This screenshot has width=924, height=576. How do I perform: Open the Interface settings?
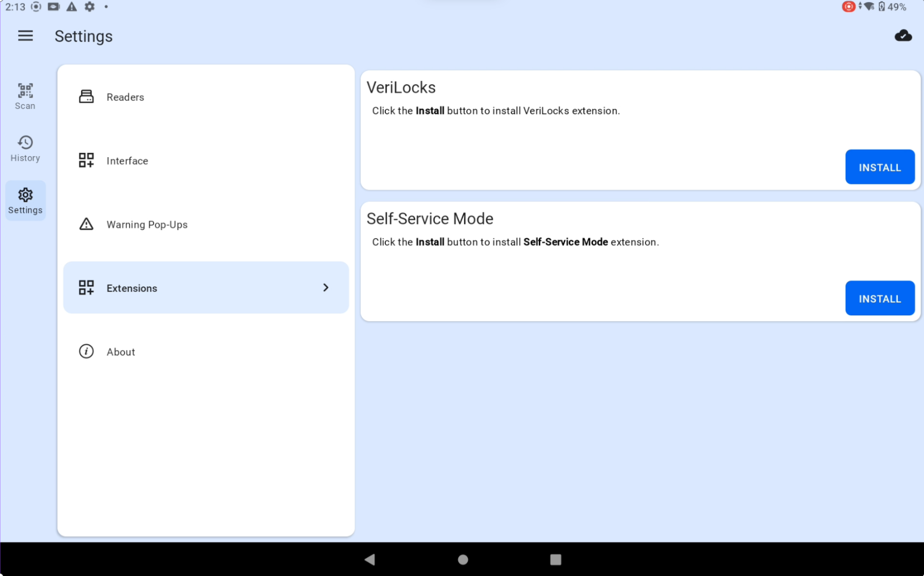[206, 160]
